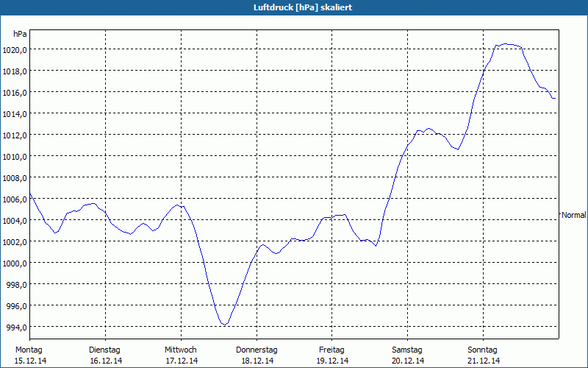Click the curve's end point on Sunday

[x=554, y=99]
